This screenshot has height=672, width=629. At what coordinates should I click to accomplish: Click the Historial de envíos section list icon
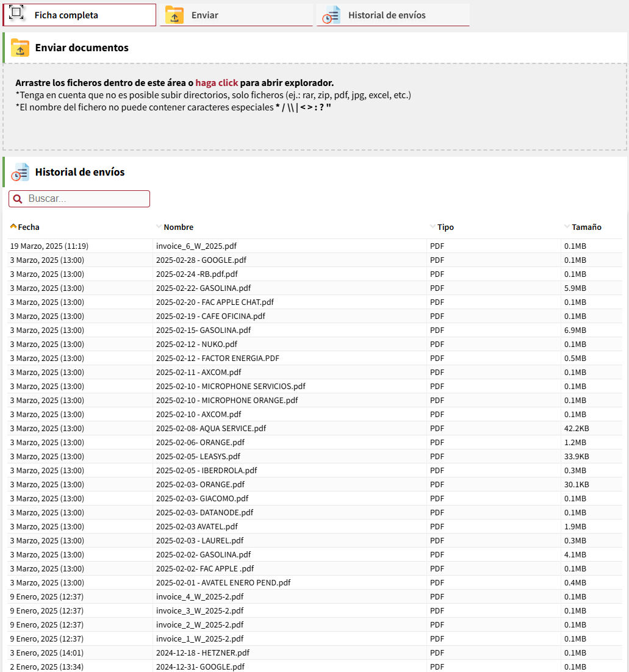point(20,173)
